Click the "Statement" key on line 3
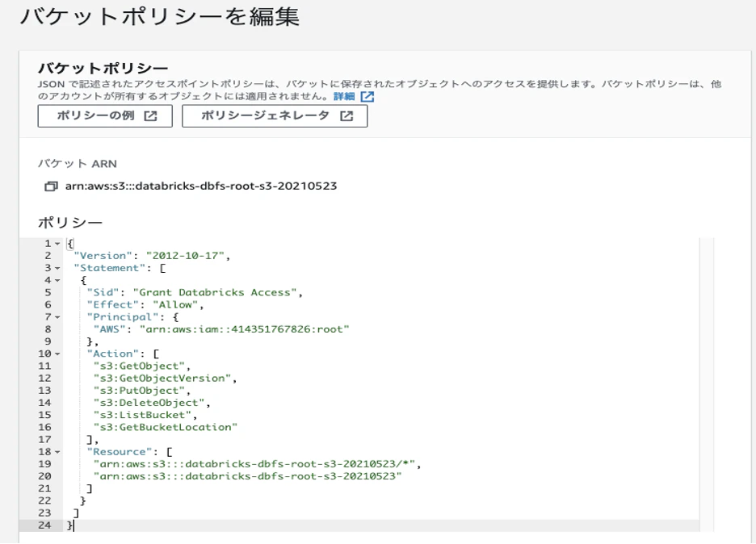Image resolution: width=756 pixels, height=544 pixels. [110, 269]
